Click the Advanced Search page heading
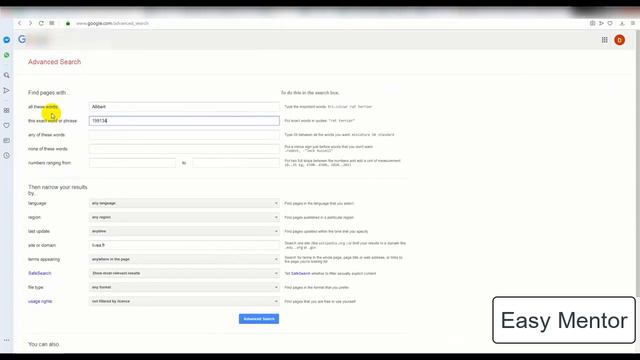The image size is (640, 360). (x=54, y=62)
